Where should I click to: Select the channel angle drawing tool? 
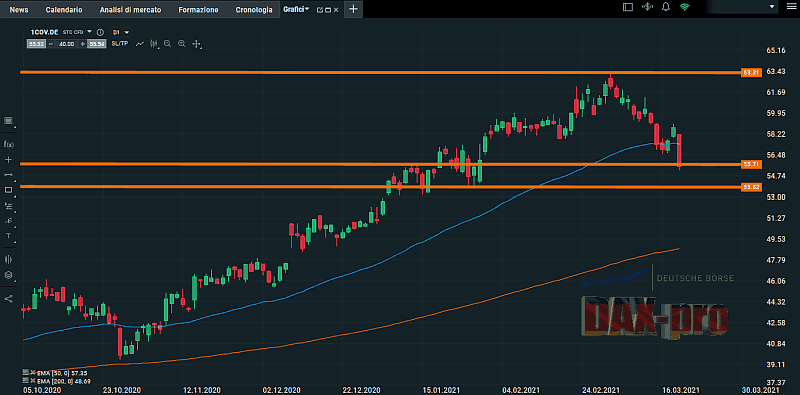pyautogui.click(x=8, y=220)
